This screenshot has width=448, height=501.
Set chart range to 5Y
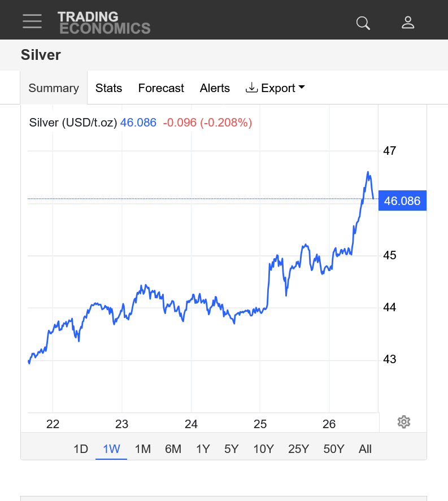232,449
